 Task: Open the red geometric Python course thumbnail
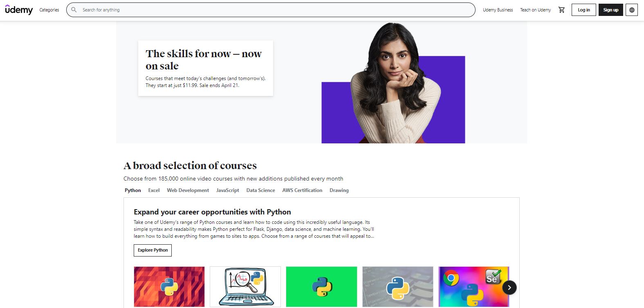pyautogui.click(x=169, y=287)
